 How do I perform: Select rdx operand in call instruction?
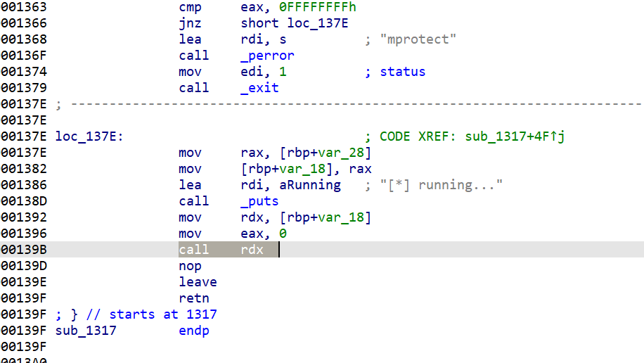click(252, 250)
